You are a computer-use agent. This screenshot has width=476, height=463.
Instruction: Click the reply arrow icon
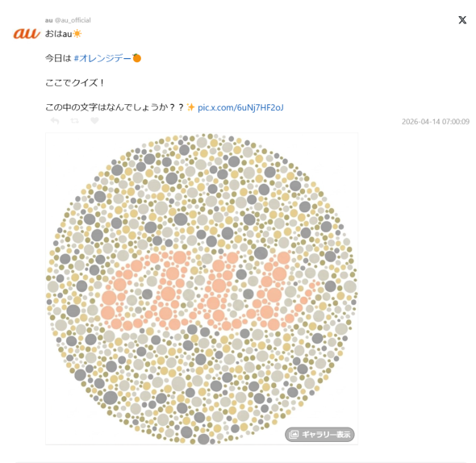pos(55,121)
